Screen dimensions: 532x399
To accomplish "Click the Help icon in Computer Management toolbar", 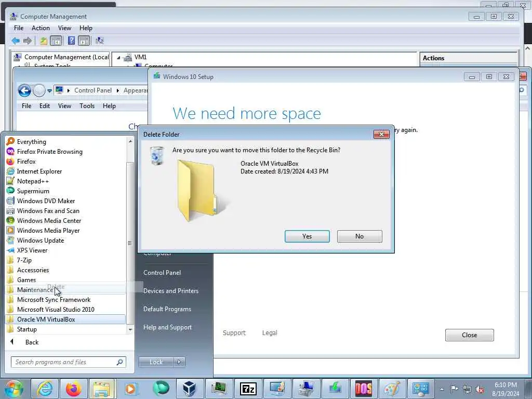I will click(x=71, y=41).
